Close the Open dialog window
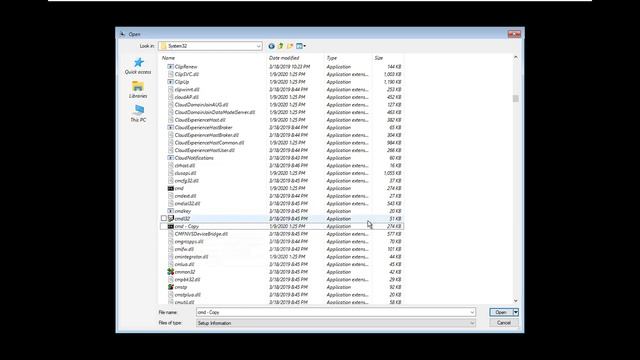This screenshot has width=640, height=360. (514, 34)
